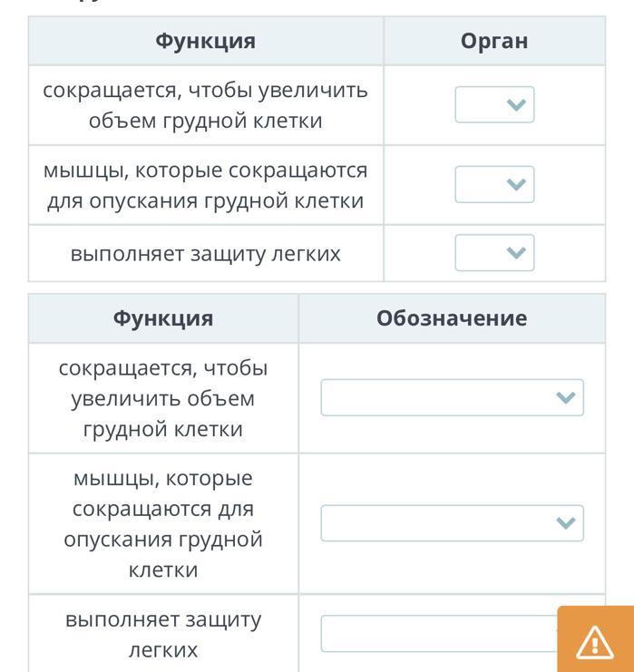Click Функция header in the Обозначение table
This screenshot has width=634, height=672.
tap(163, 318)
